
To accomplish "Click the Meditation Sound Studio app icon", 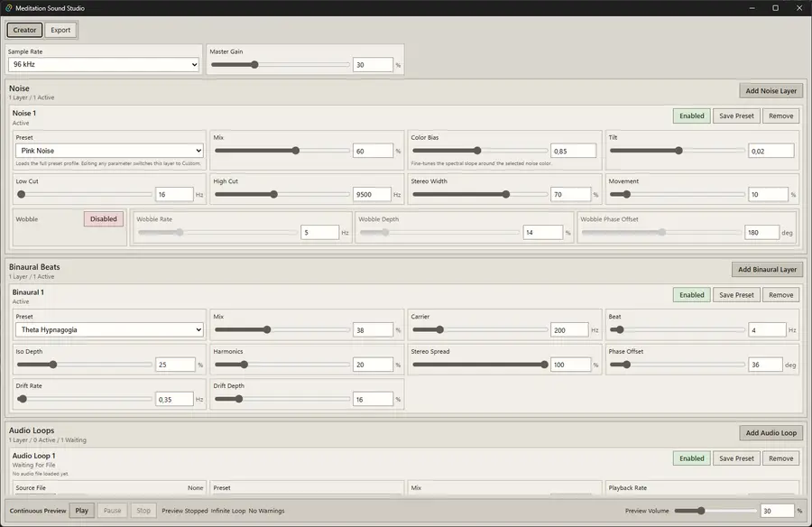I will [8, 8].
